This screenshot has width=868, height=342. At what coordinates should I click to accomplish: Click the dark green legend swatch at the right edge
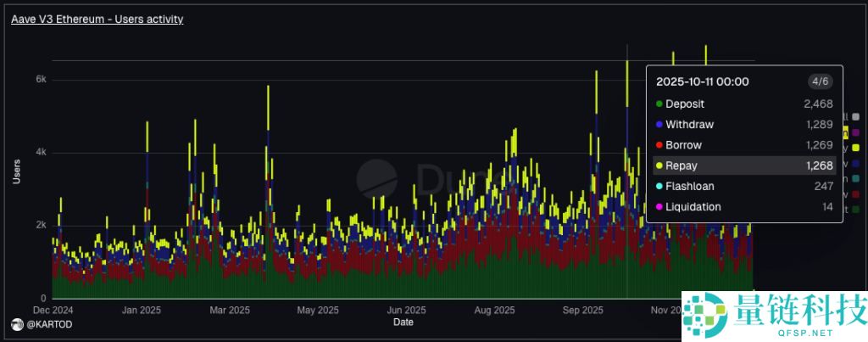click(x=854, y=209)
